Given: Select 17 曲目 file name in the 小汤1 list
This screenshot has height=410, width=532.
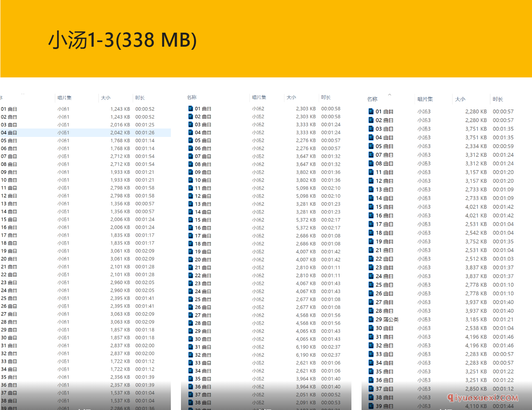Looking at the screenshot, I should (x=9, y=235).
